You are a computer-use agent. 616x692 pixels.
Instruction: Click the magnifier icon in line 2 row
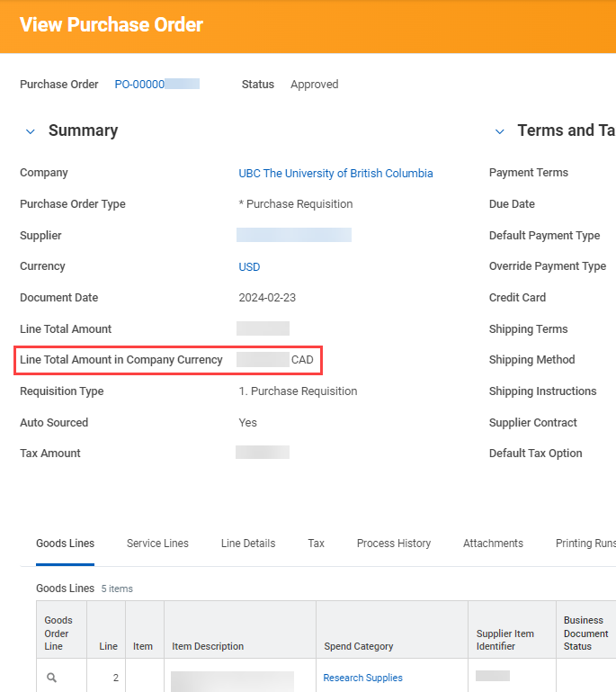point(52,678)
